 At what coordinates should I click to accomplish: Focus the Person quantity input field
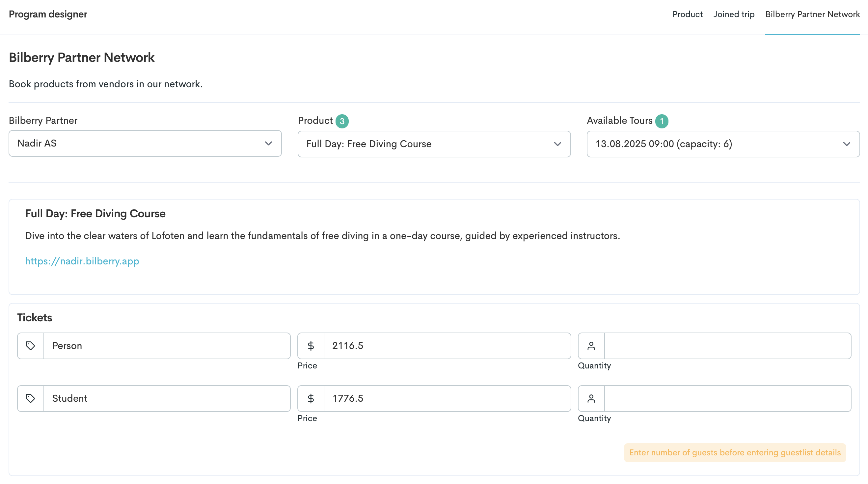727,346
